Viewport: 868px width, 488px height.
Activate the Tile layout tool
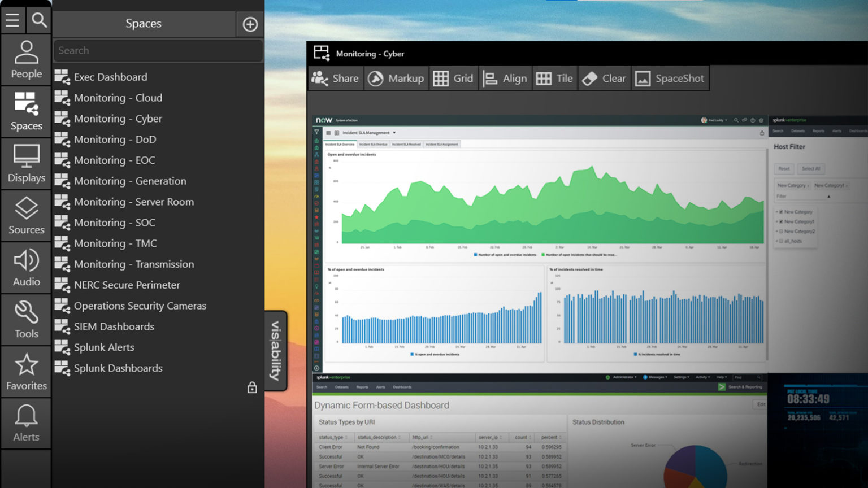point(554,78)
